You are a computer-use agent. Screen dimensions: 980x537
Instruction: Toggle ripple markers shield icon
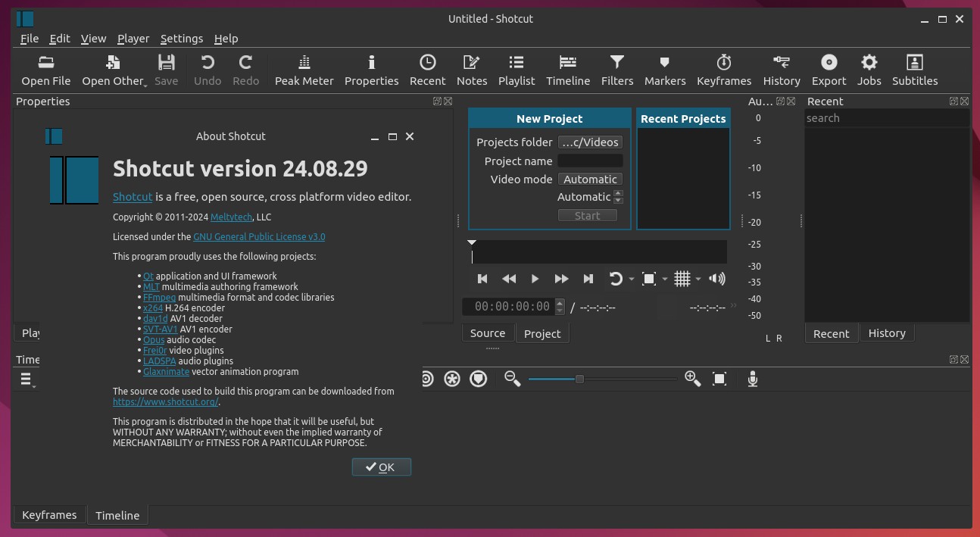[478, 379]
